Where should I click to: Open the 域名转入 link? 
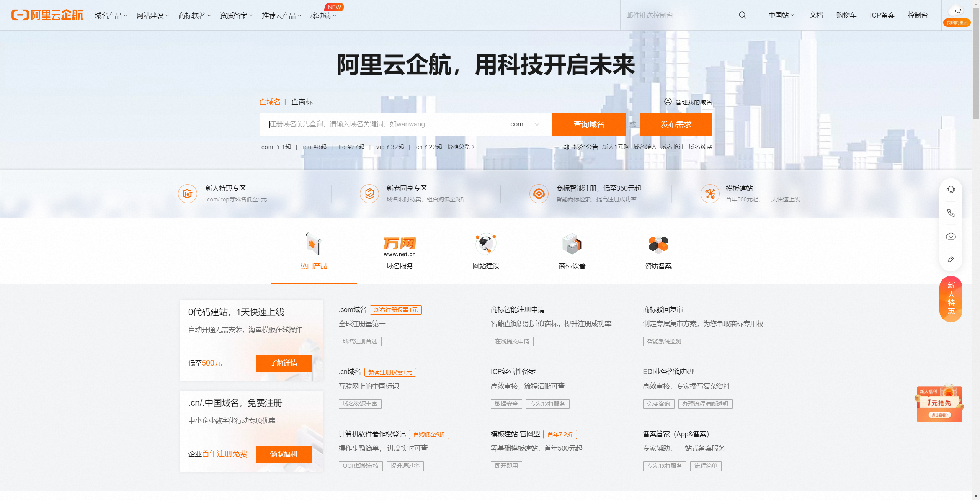pos(645,147)
